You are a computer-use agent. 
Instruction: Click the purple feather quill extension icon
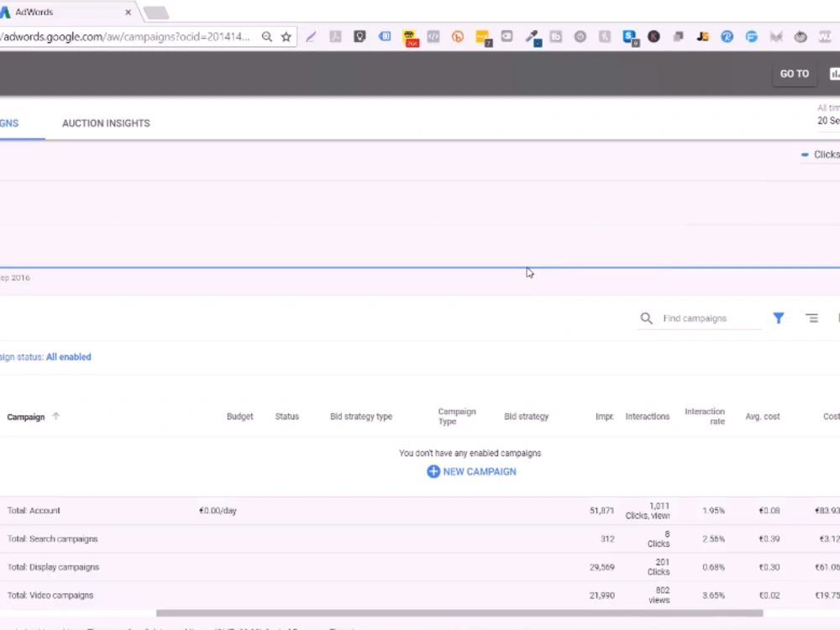(x=311, y=36)
